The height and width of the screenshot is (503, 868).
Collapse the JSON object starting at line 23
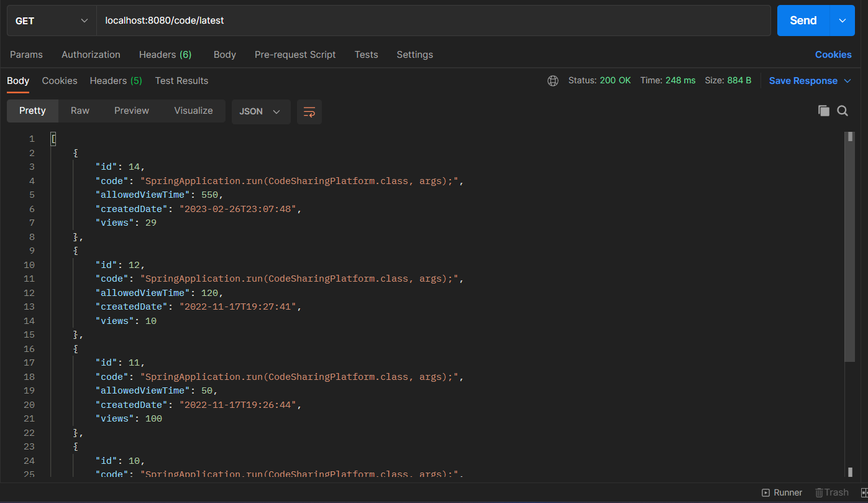75,446
